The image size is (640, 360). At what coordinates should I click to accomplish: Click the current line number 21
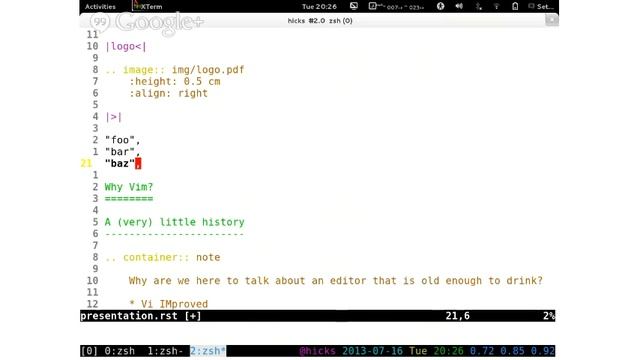[x=86, y=164]
